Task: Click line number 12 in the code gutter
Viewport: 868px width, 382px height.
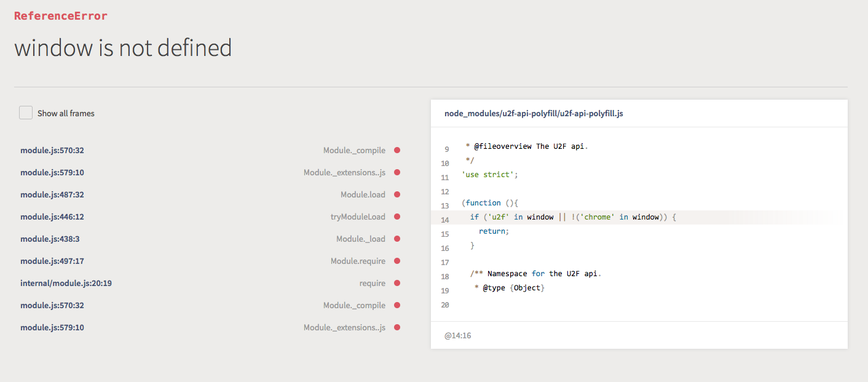Action: tap(445, 192)
